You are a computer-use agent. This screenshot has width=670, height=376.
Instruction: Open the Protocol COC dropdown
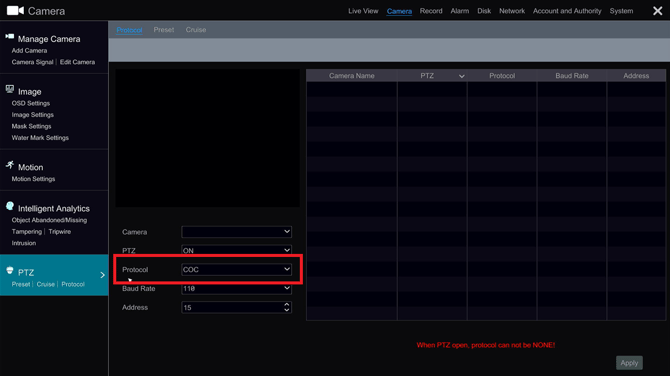pyautogui.click(x=236, y=270)
